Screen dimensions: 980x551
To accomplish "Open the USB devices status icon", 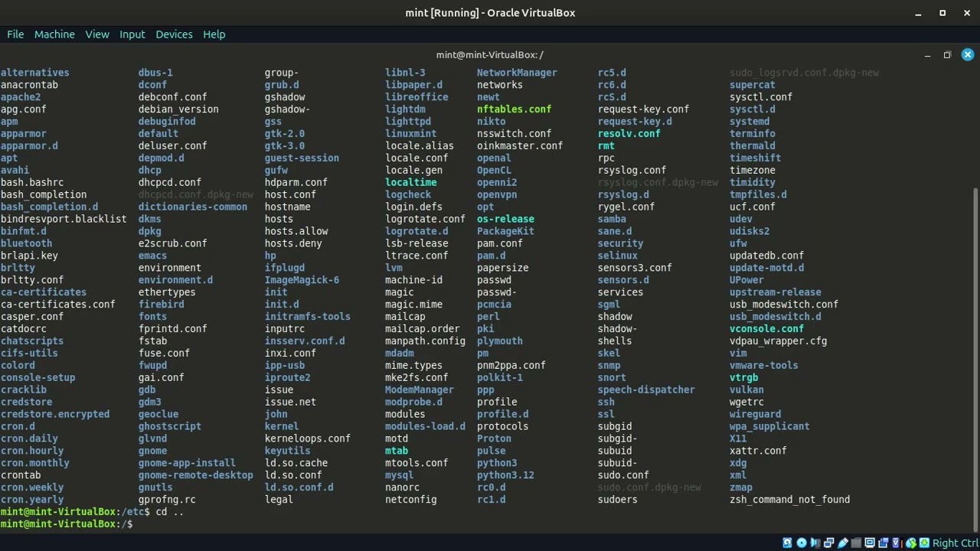I will [x=843, y=543].
